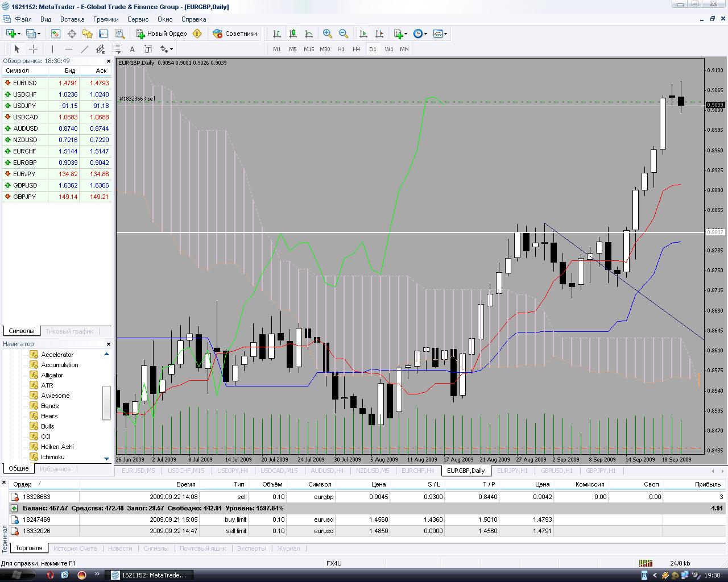The height and width of the screenshot is (582, 728).
Task: Select the H4 timeframe
Action: [356, 49]
